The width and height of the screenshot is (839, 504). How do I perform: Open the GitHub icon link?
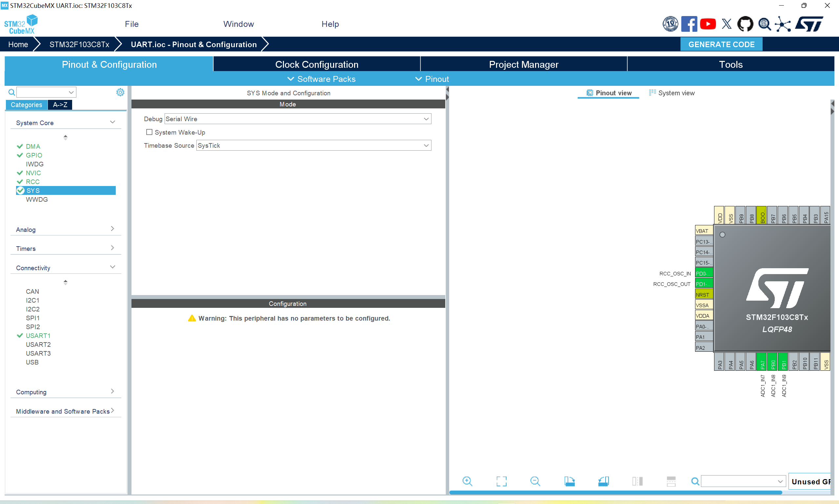[x=745, y=24]
